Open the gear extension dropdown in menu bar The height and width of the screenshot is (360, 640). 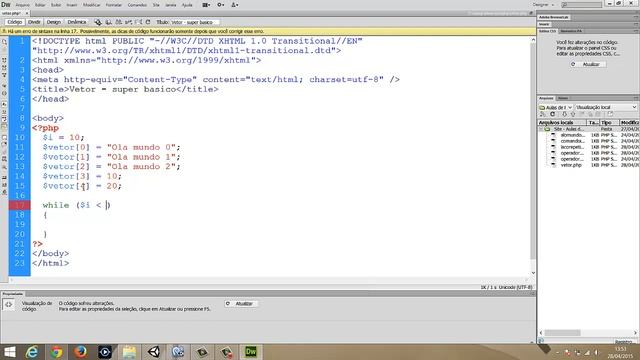[221, 5]
